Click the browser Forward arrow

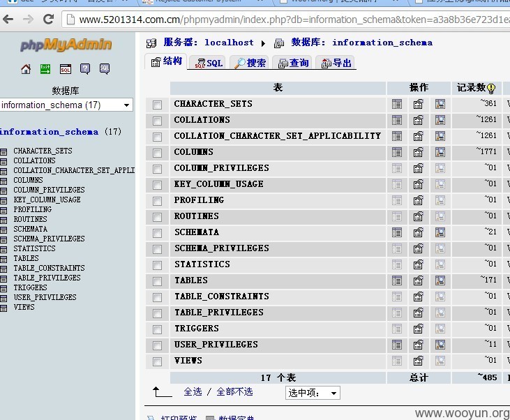29,20
